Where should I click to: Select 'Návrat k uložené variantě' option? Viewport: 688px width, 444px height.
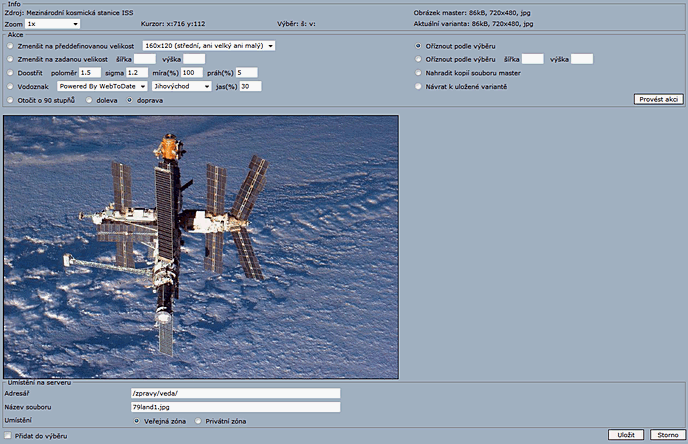[418, 87]
